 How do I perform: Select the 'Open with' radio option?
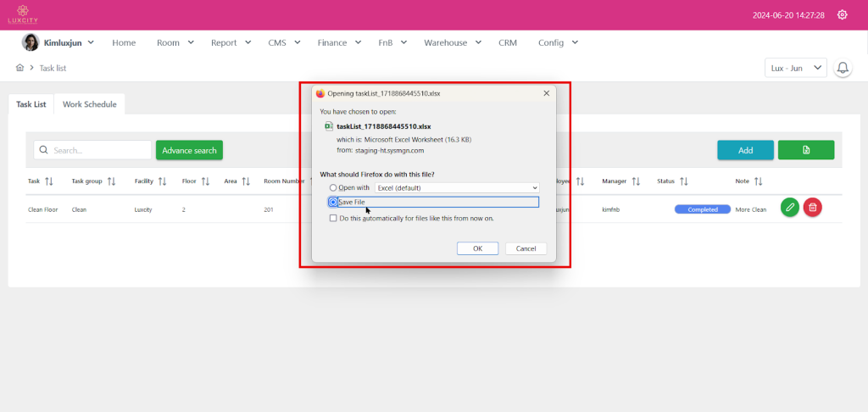[x=333, y=187]
